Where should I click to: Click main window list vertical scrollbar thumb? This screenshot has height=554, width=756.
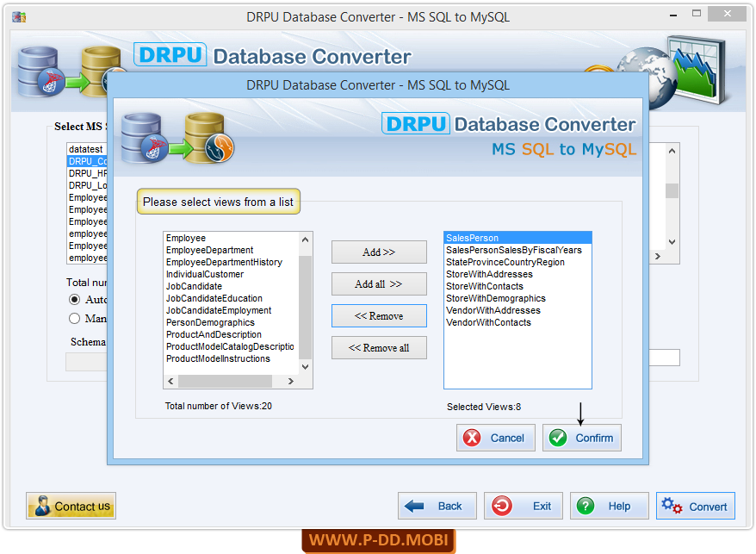point(672,190)
